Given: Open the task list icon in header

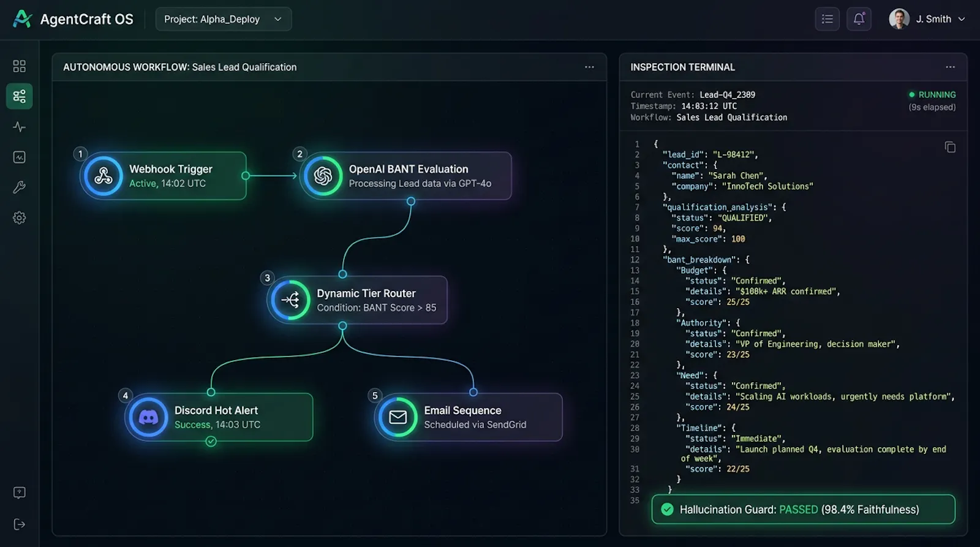Looking at the screenshot, I should pyautogui.click(x=827, y=19).
